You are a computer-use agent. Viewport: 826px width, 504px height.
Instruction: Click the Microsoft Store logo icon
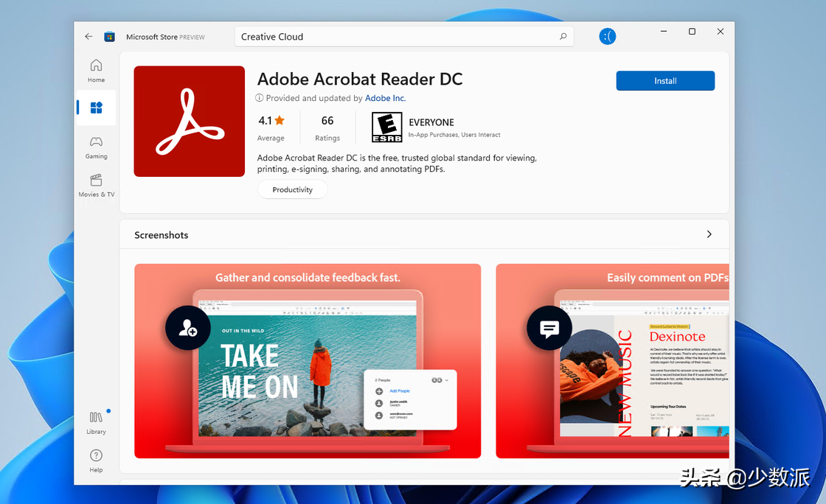coord(110,37)
